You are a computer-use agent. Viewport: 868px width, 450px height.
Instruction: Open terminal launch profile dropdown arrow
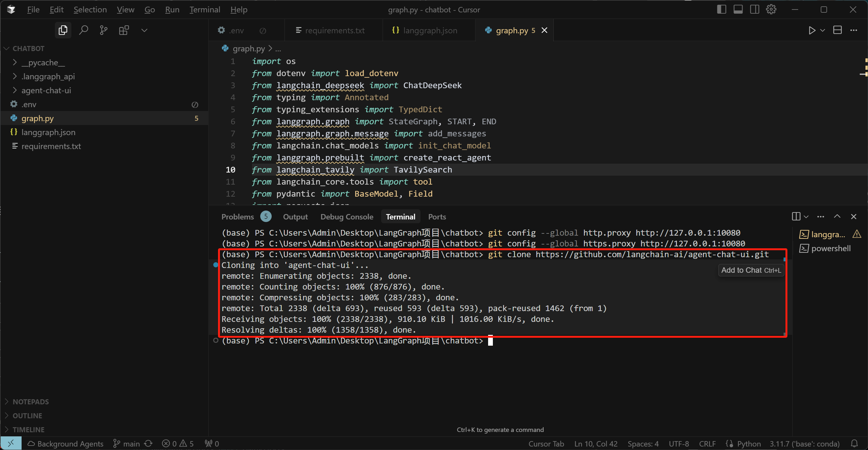click(806, 216)
